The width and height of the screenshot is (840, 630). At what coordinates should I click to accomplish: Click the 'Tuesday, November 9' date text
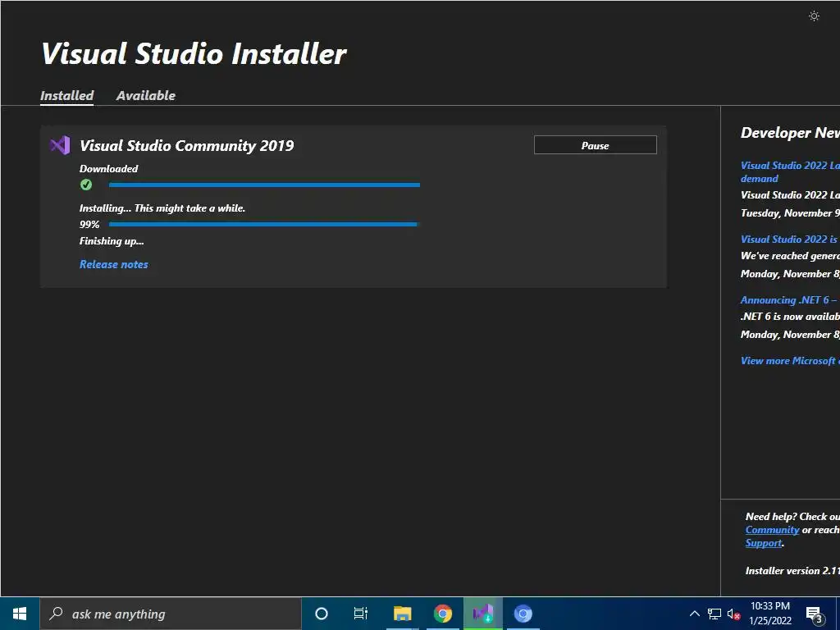point(790,213)
